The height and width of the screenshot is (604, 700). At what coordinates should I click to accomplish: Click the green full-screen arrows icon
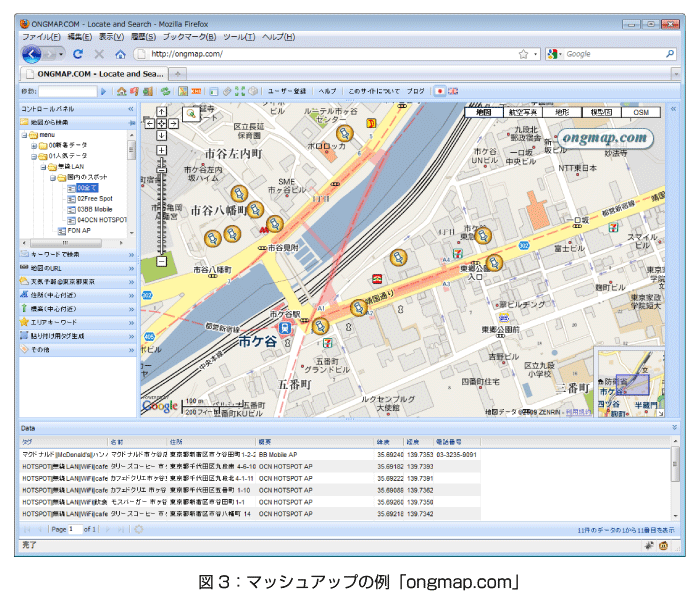(x=240, y=92)
